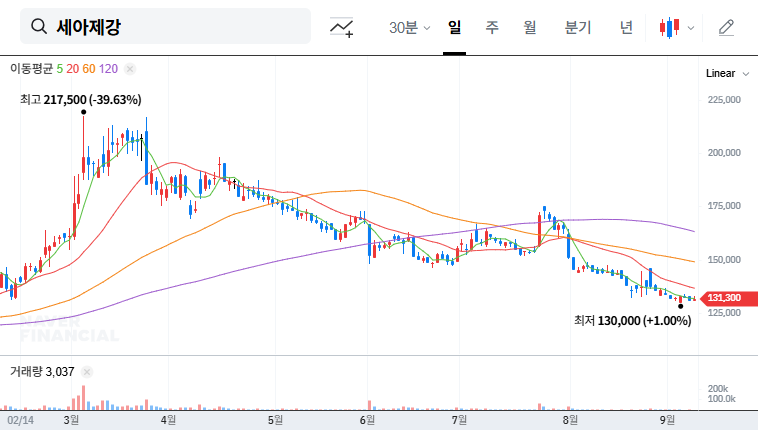
Task: Click the 131,300 current price tag
Action: click(729, 298)
